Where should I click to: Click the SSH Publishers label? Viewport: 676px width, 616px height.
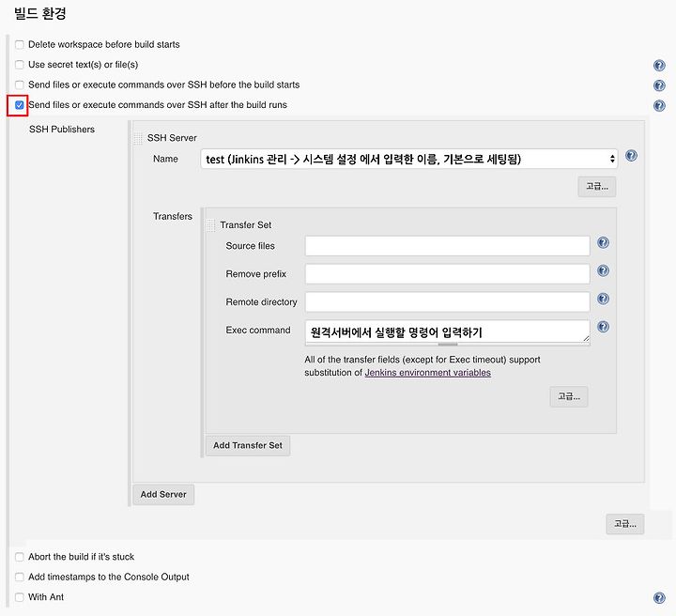(62, 130)
